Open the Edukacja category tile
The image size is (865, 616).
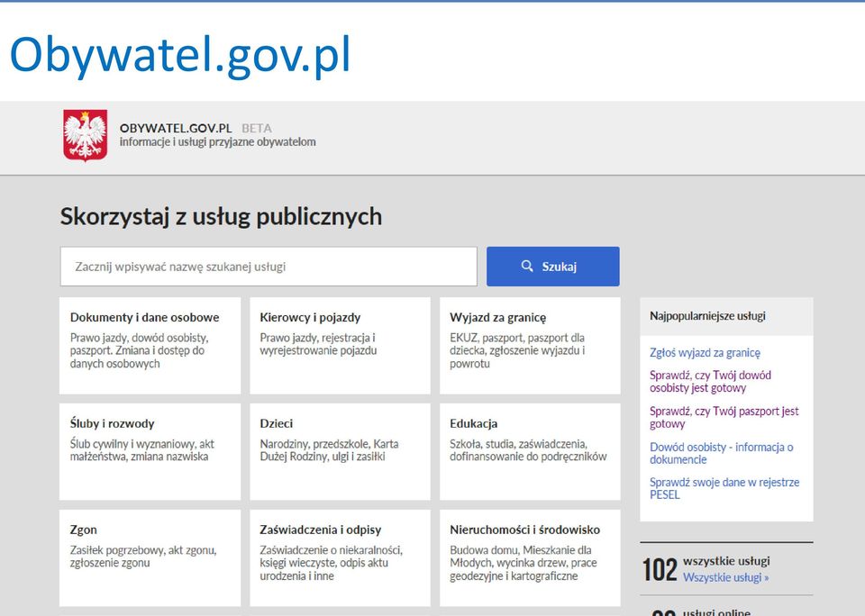coord(530,452)
